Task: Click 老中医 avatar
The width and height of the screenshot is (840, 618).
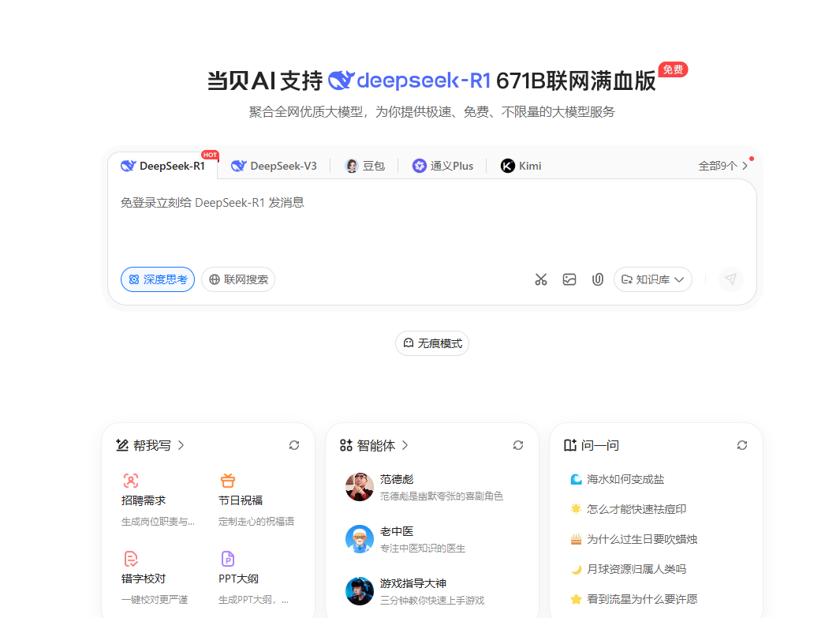Action: 360,538
